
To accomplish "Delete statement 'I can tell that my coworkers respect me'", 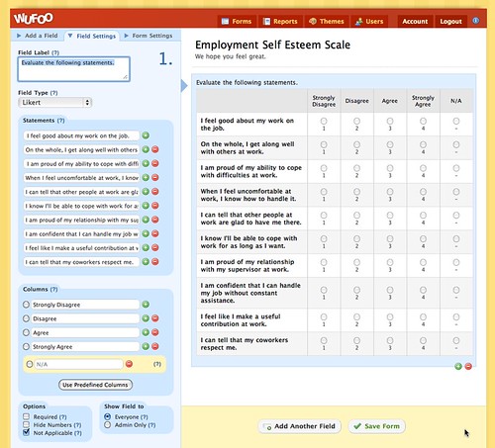I will (155, 262).
